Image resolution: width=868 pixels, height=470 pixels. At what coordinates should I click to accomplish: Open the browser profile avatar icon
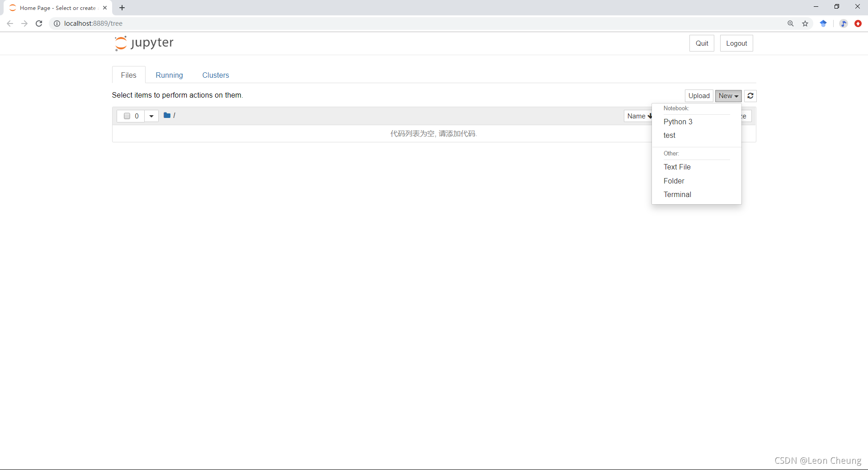(844, 23)
